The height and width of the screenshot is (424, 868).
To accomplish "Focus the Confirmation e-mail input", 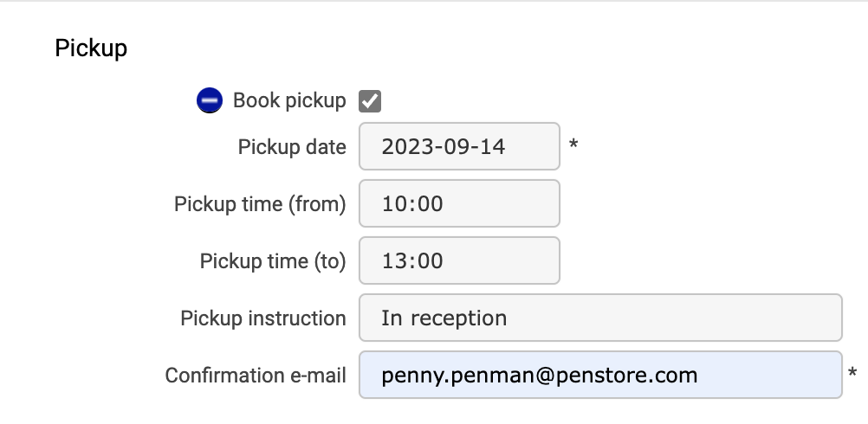I will [x=600, y=375].
